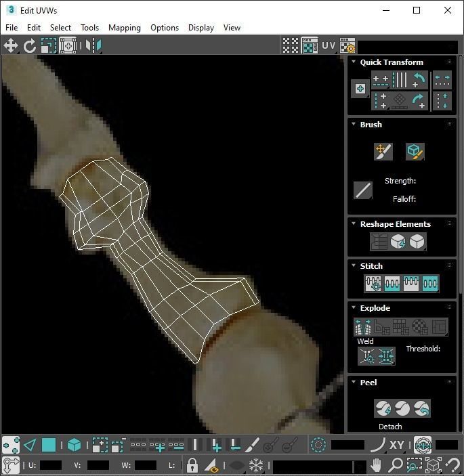Click the Straighten Selection icon in Reshape Elements

pyautogui.click(x=379, y=242)
